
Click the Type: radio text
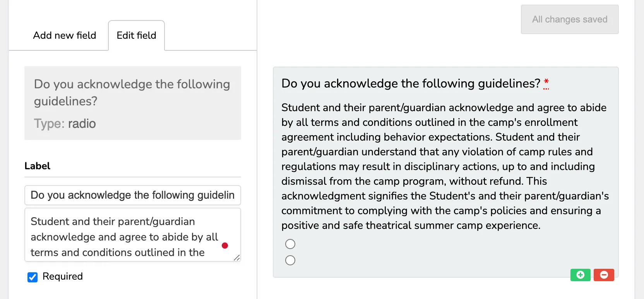coord(65,124)
